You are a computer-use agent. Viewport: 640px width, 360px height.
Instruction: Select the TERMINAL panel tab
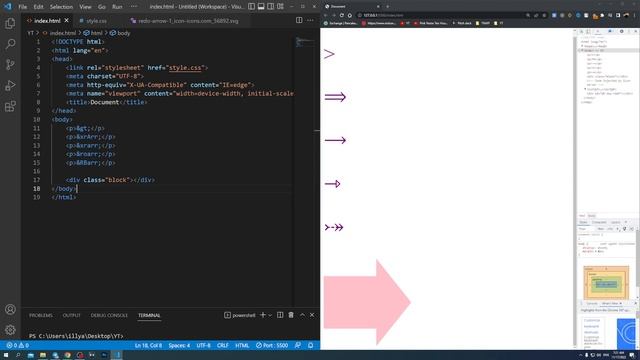[x=149, y=316]
